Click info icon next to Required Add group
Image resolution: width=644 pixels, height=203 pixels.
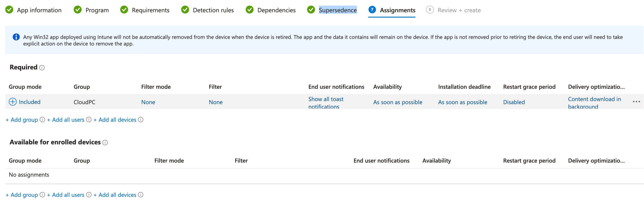[x=43, y=120]
